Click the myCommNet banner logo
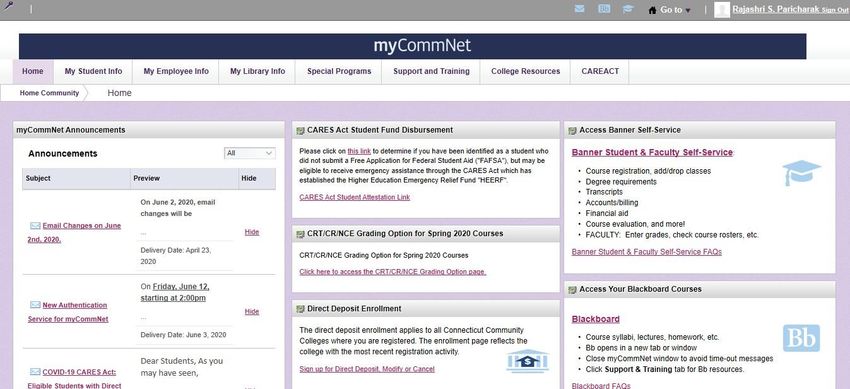Image resolution: width=850 pixels, height=389 pixels. 422,46
